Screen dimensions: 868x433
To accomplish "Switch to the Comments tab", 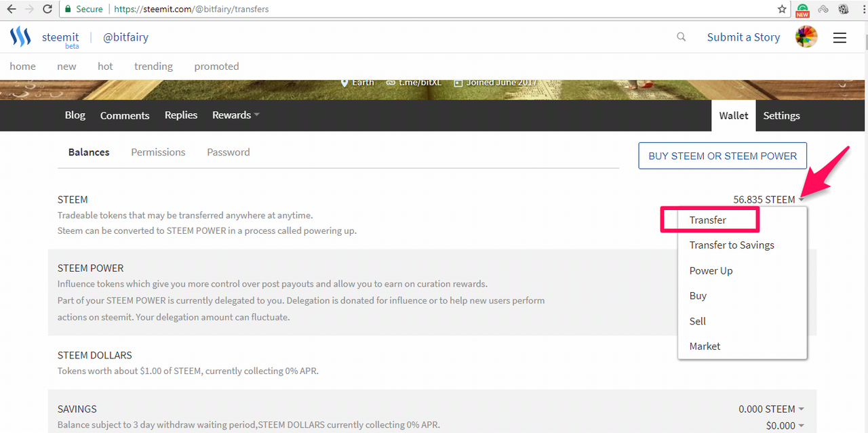I will [x=125, y=115].
